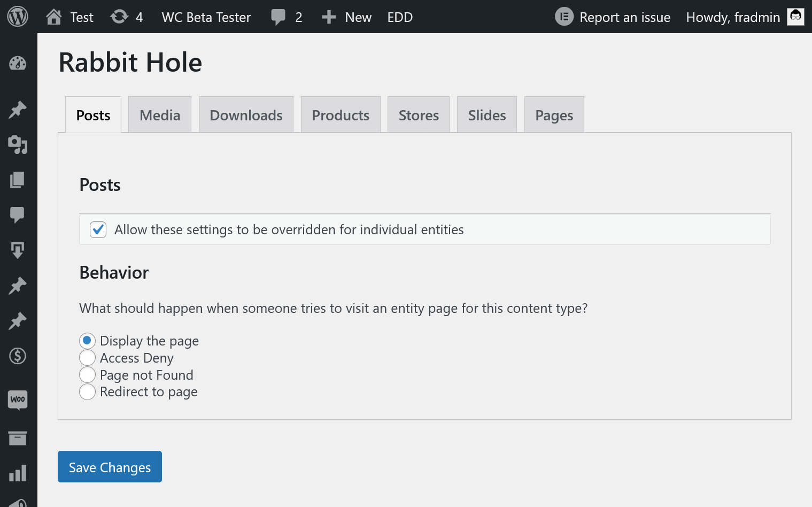Switch to the Media tab
812x507 pixels.
point(160,115)
